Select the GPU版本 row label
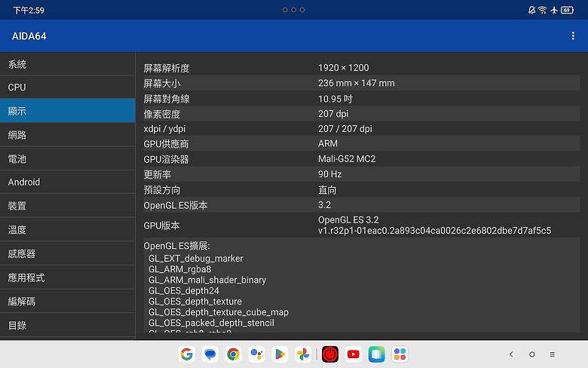 [161, 225]
